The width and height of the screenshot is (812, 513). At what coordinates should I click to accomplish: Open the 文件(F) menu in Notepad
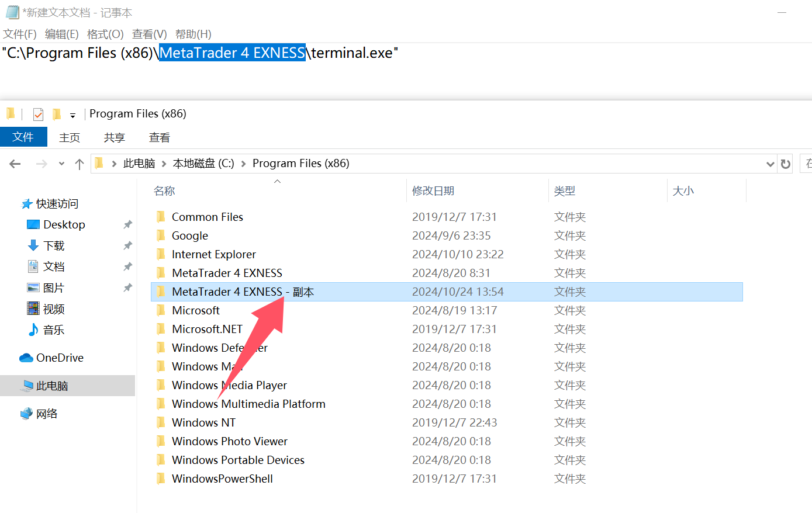click(20, 34)
